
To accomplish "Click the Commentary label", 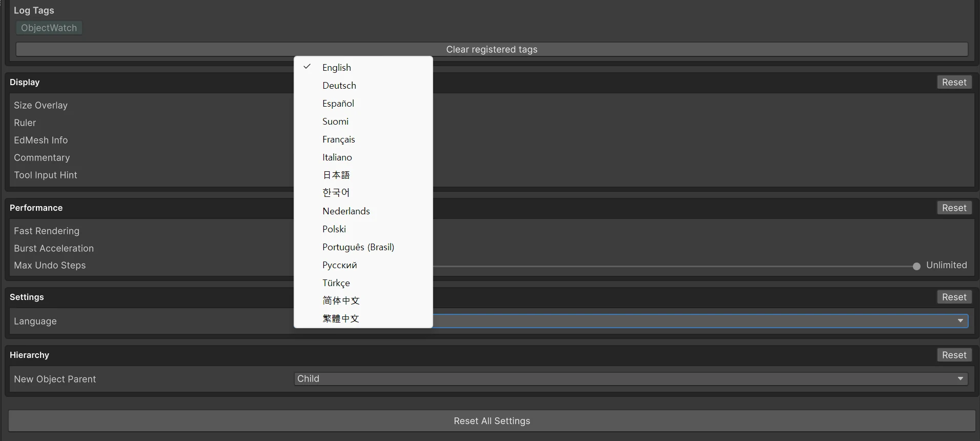I will (x=42, y=157).
